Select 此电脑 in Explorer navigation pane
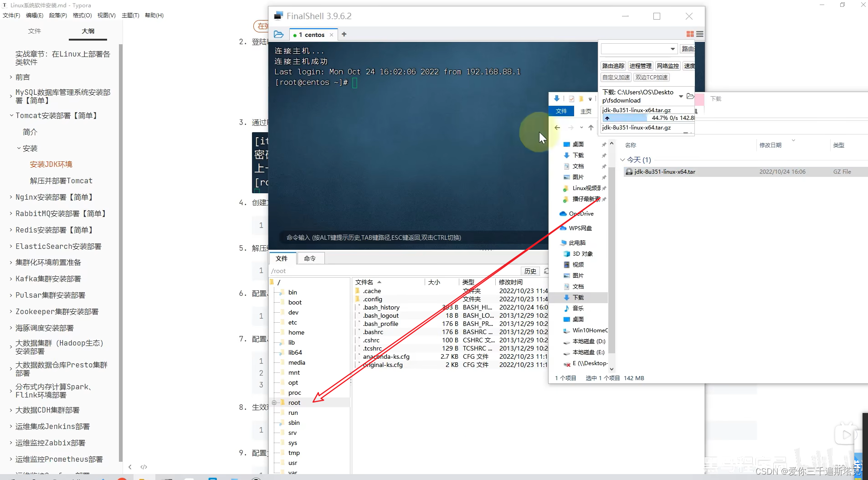 point(573,243)
